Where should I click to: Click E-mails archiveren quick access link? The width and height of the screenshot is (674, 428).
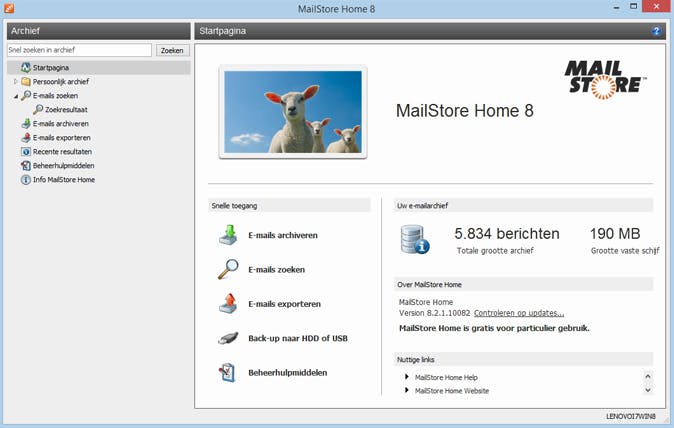click(x=283, y=235)
